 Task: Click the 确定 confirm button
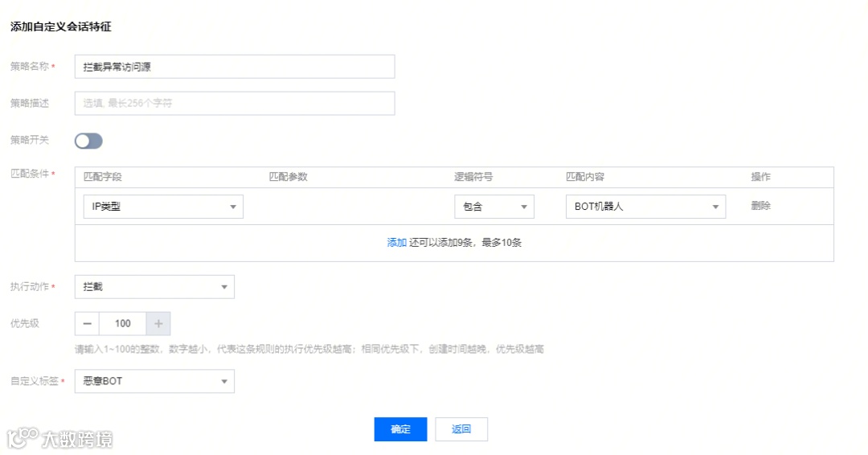tap(400, 429)
